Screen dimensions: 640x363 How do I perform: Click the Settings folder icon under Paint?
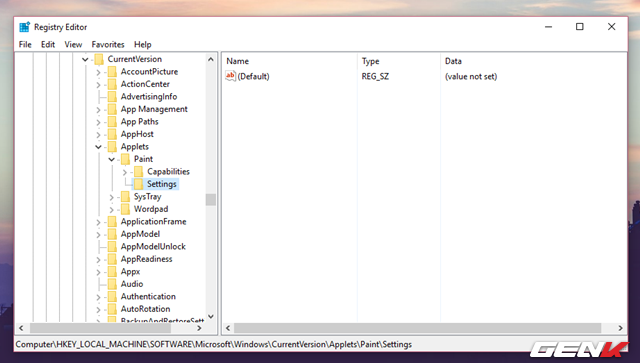139,184
